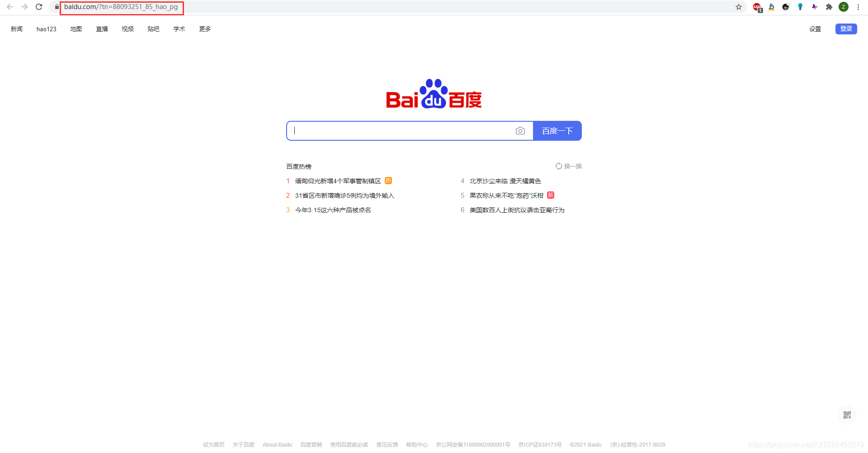Click the Chrome extensions puzzle icon

(829, 7)
